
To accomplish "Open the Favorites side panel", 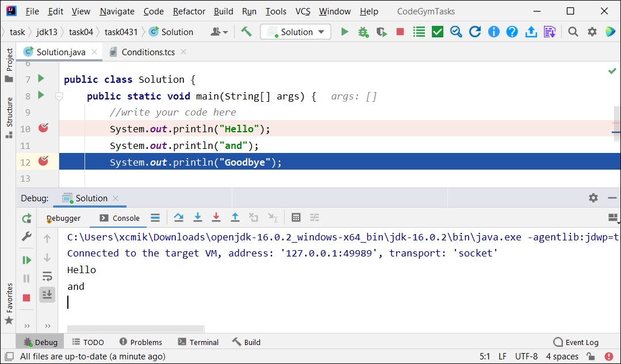I will 9,304.
